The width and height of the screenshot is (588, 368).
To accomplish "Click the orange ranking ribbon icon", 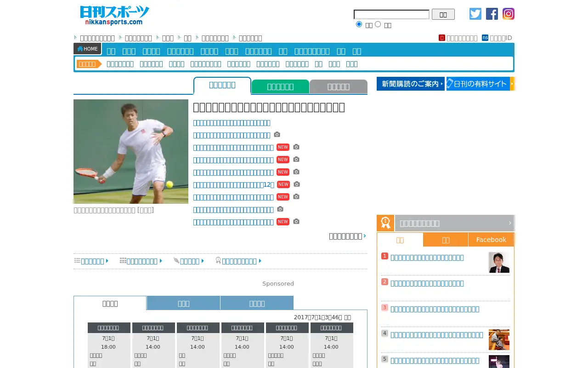I will [385, 223].
